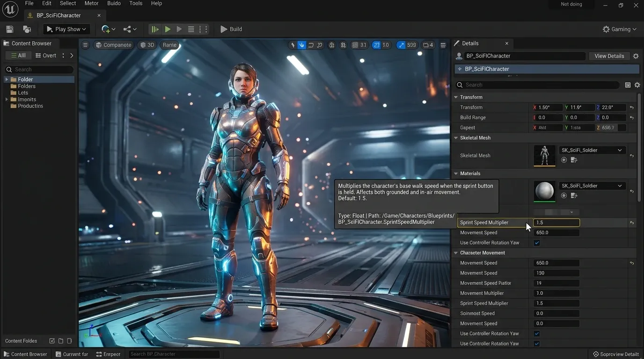Open Skeletal Mesh SK_SciFi_Soldier dropdown
This screenshot has height=359, width=644.
click(x=592, y=150)
